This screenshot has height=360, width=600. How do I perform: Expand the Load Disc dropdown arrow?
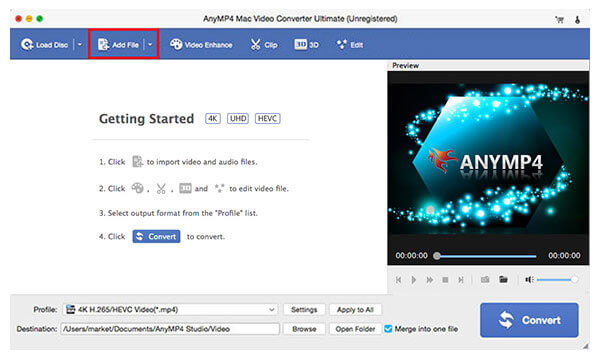click(80, 45)
